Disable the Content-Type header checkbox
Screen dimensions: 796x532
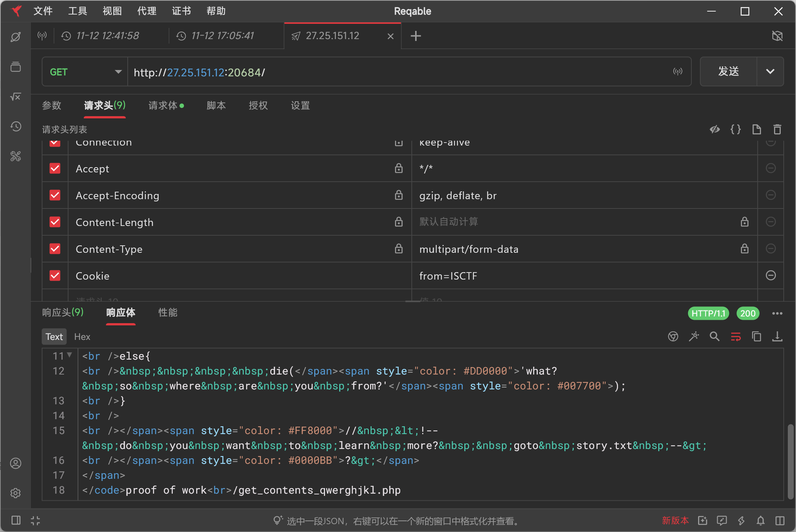[55, 249]
